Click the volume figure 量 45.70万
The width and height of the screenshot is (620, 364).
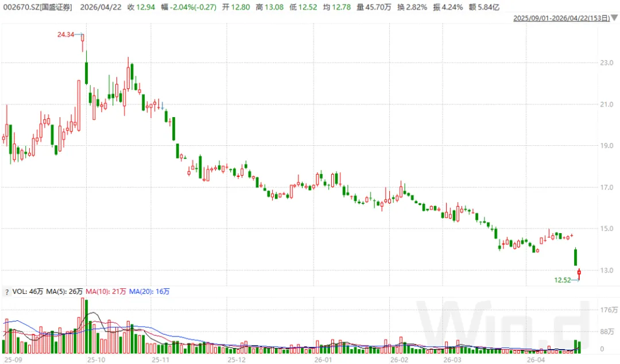374,7
